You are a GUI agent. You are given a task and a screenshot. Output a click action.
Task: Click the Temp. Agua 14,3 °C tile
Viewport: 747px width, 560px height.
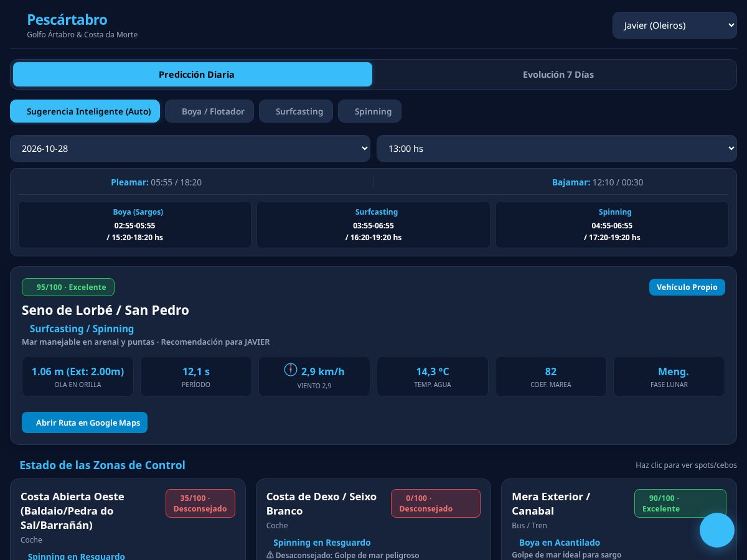[433, 376]
